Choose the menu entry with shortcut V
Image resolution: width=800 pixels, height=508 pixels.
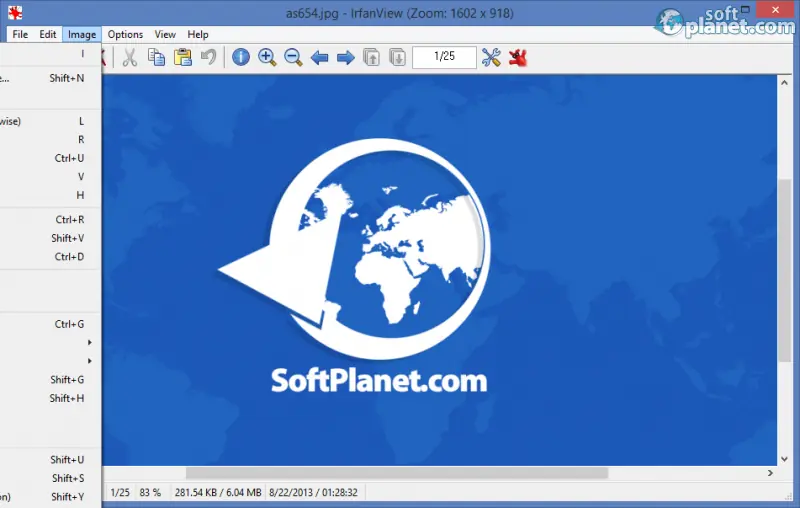click(50, 176)
